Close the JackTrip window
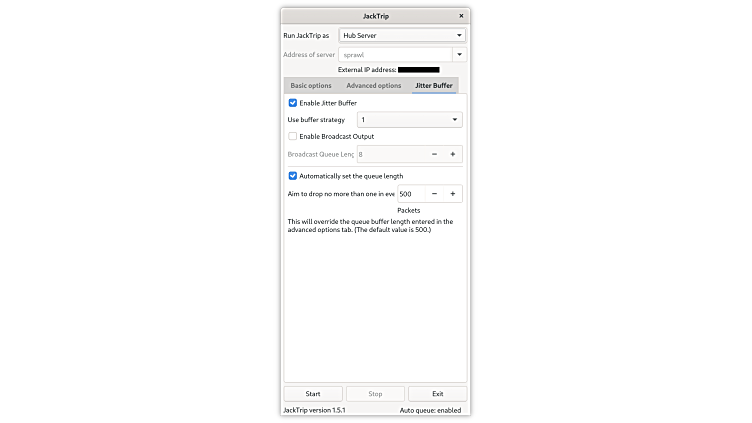 click(x=461, y=16)
